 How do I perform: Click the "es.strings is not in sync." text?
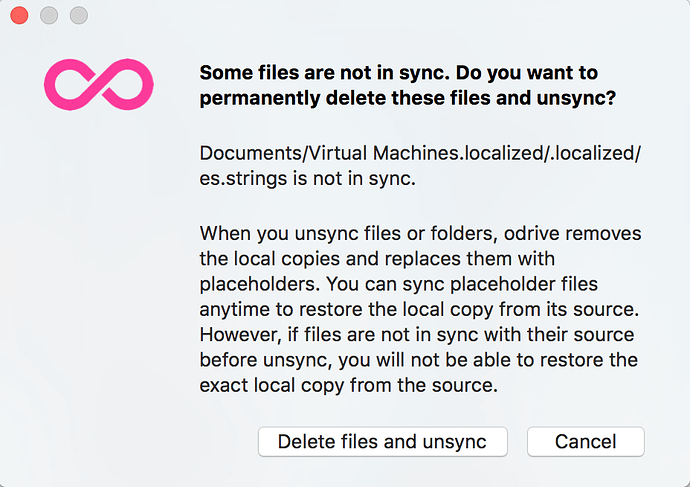(307, 179)
